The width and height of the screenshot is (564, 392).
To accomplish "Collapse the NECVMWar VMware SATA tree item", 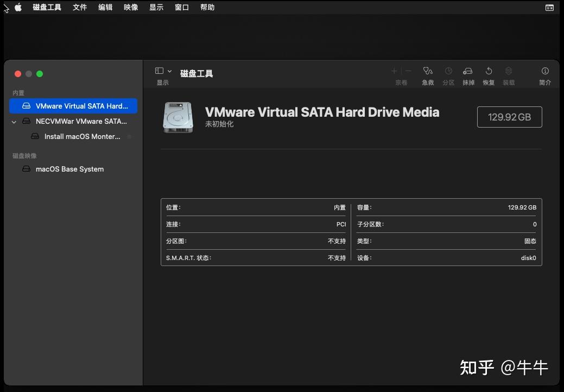I will 14,121.
